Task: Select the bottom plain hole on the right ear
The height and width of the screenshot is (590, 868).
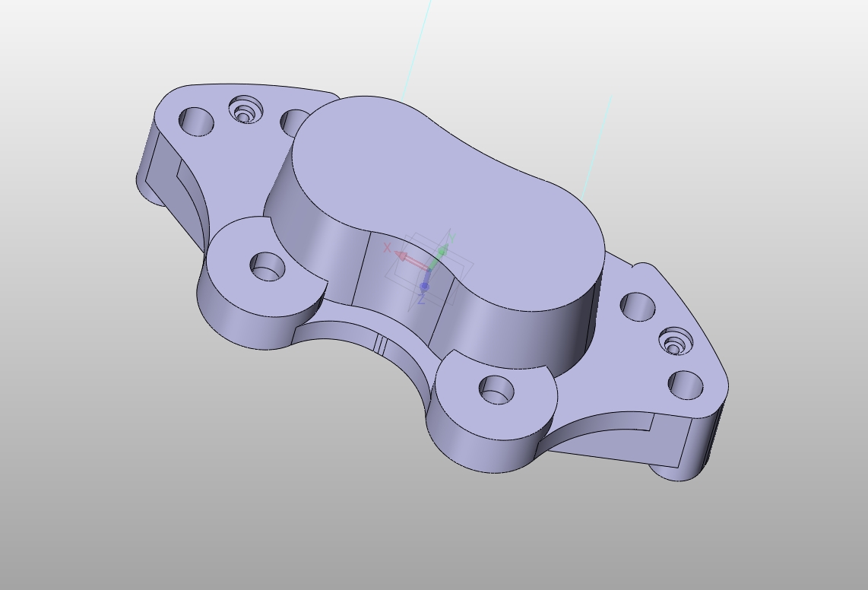Action: 686,385
